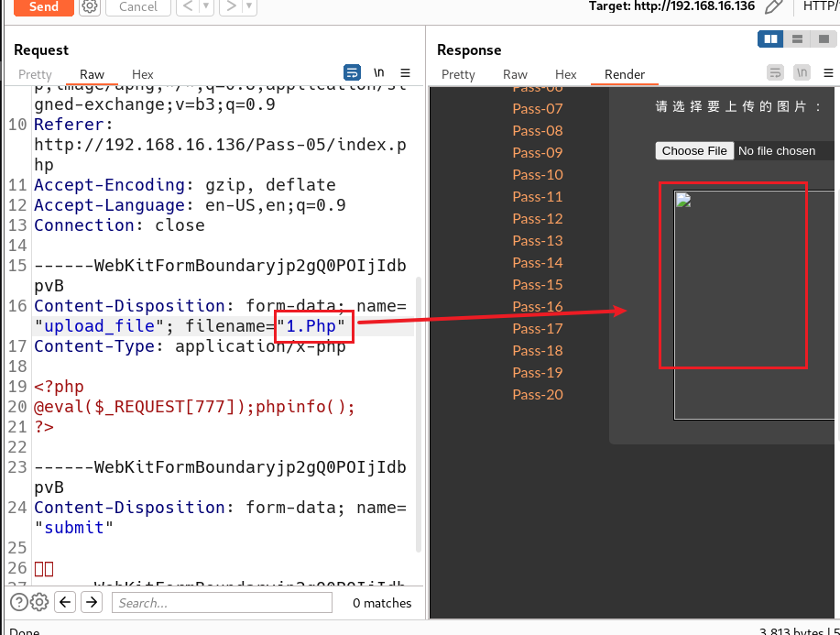Open the Pass-09 link
The width and height of the screenshot is (840, 635).
tap(538, 153)
